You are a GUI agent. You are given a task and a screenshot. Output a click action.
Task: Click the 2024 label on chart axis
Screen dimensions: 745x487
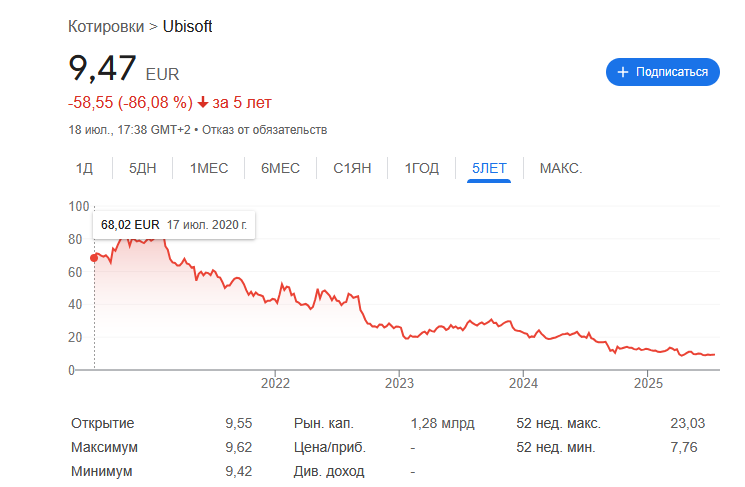pyautogui.click(x=523, y=383)
